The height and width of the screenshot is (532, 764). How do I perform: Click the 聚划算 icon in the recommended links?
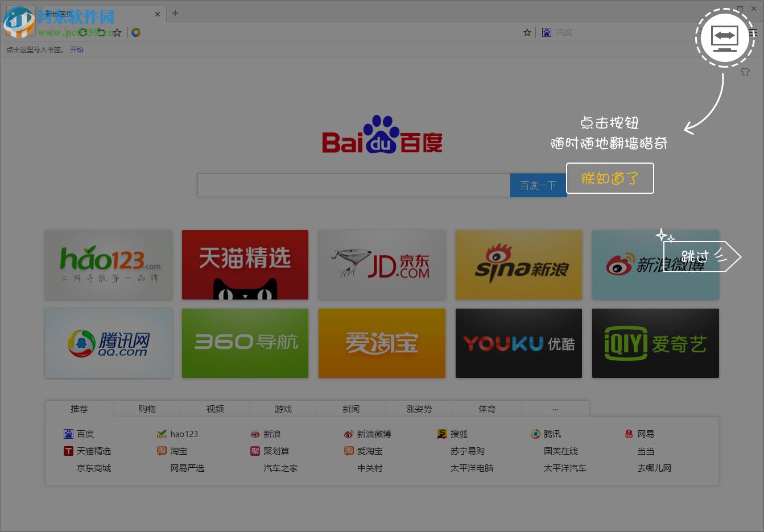click(x=254, y=451)
